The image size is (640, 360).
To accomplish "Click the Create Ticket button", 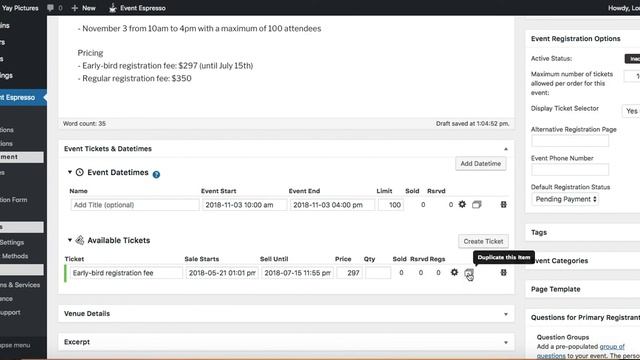I will [x=483, y=241].
